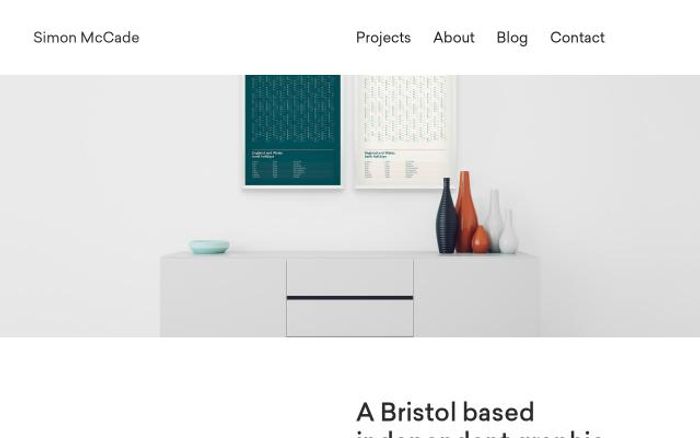The height and width of the screenshot is (438, 700).
Task: Click the navy ribbed vase
Action: pyautogui.click(x=446, y=216)
